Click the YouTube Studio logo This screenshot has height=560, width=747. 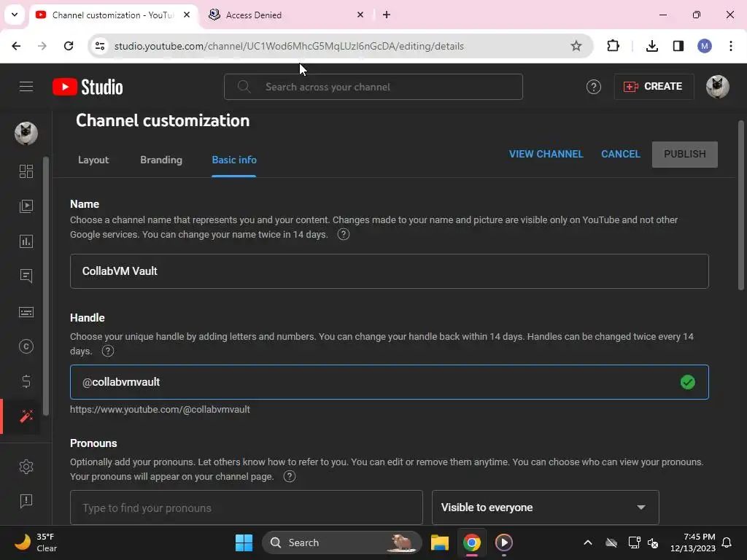pyautogui.click(x=88, y=87)
